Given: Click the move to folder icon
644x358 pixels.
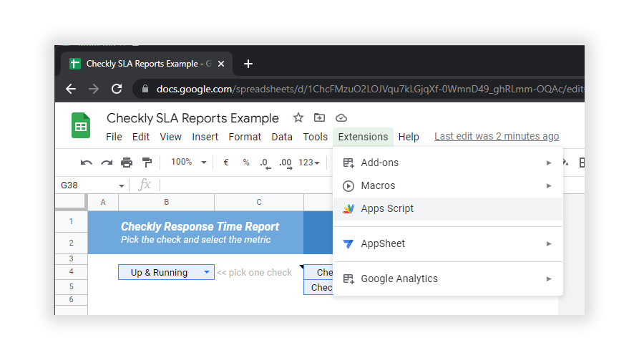Looking at the screenshot, I should (x=319, y=118).
